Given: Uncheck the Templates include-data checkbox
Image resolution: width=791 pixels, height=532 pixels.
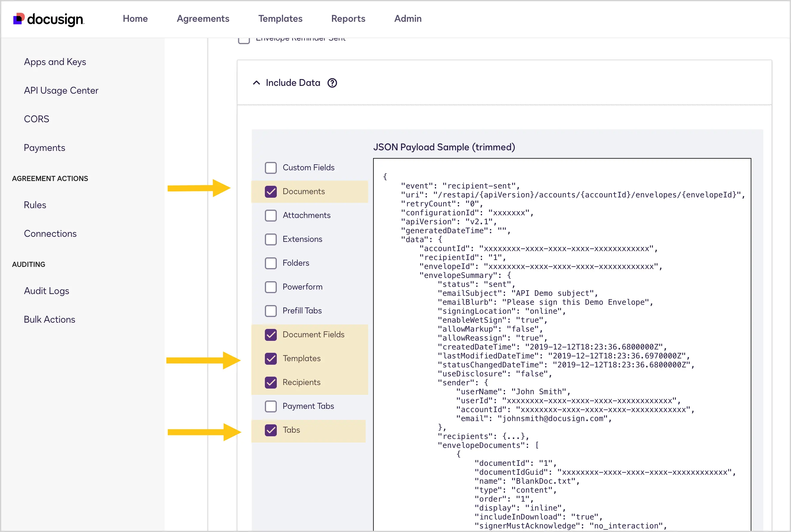Looking at the screenshot, I should (x=271, y=359).
